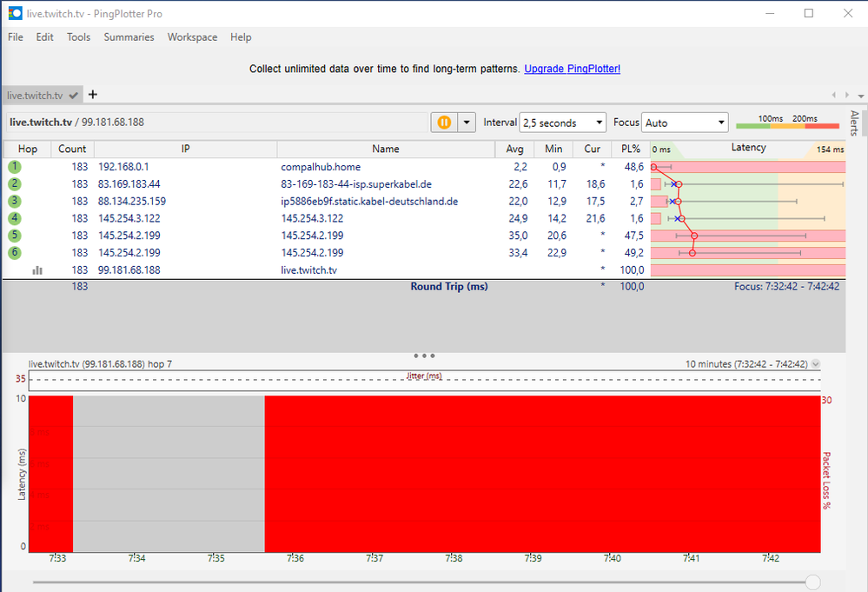Click the three-dot splitter handle above graph

[x=424, y=356]
